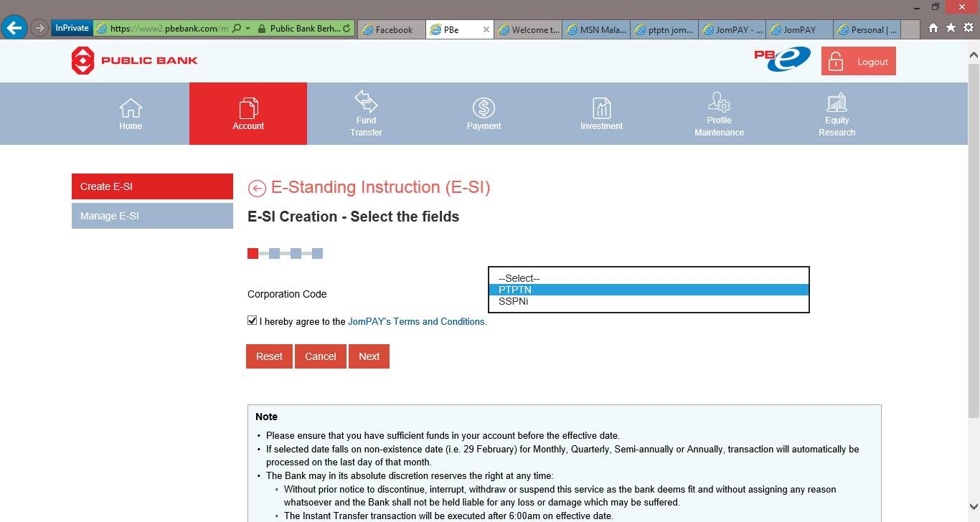The width and height of the screenshot is (980, 522).
Task: Click the InPrivate indicator badge
Action: [x=72, y=29]
